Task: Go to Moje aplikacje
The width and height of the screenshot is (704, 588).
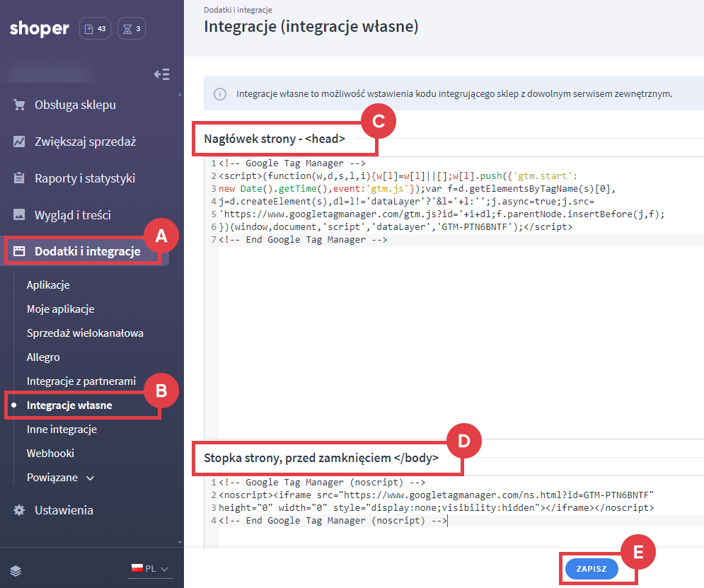Action: [60, 309]
